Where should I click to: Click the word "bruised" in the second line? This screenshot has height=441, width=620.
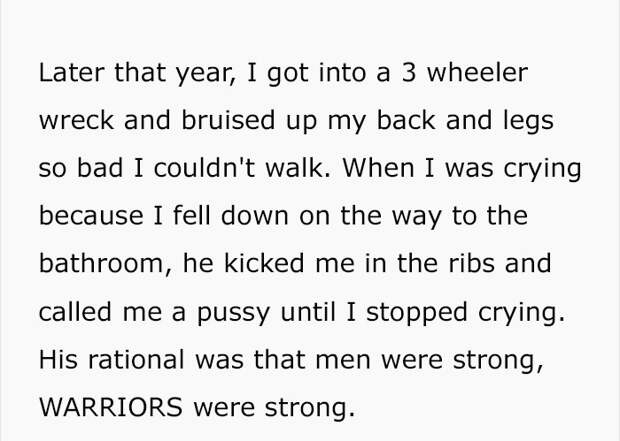pos(228,120)
